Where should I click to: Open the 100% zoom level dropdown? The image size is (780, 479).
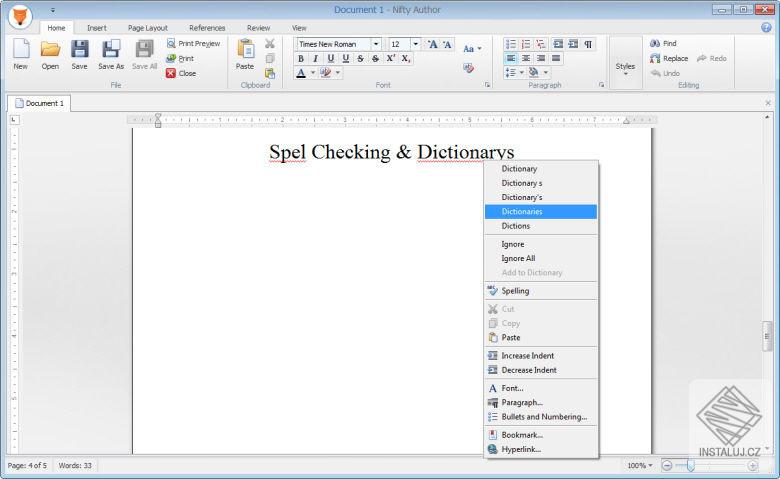pyautogui.click(x=639, y=466)
